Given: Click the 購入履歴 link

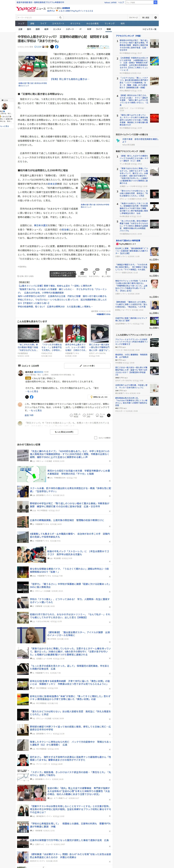Looking at the screenshot, I should [146, 18].
